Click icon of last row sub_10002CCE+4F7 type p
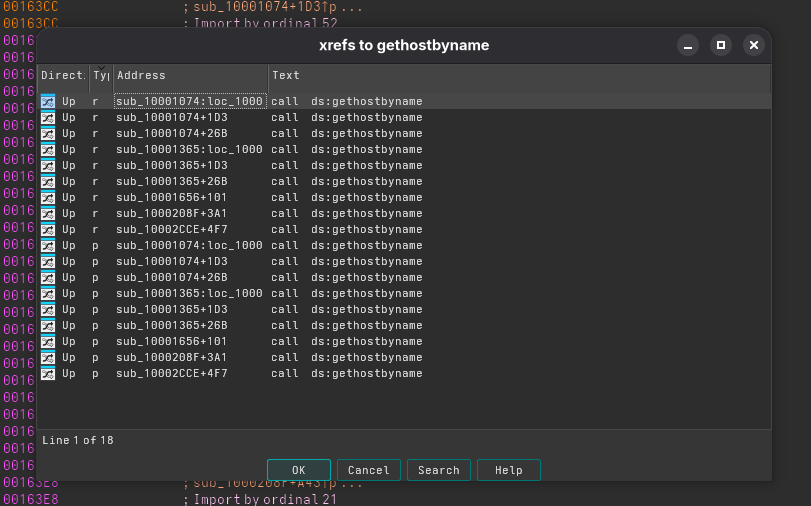The width and height of the screenshot is (811, 506). pos(48,373)
